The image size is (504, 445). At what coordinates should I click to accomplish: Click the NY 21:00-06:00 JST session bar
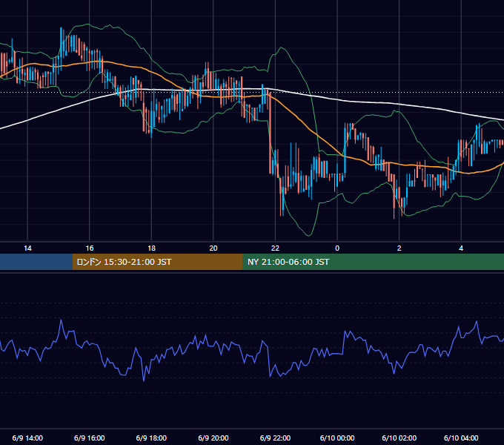[x=373, y=262]
